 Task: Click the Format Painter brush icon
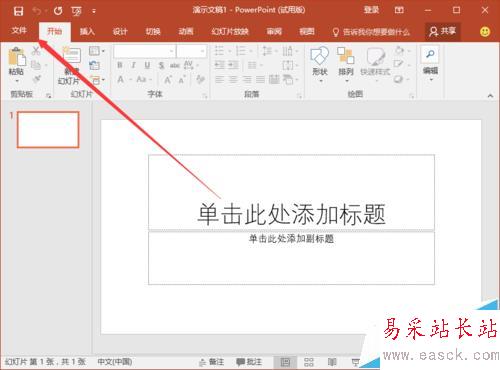37,79
